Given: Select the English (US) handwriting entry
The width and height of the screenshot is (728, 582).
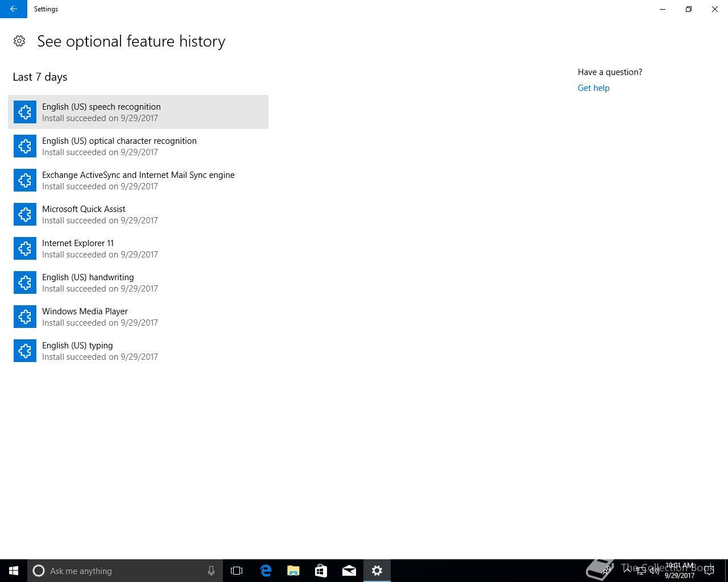Looking at the screenshot, I should 138,282.
